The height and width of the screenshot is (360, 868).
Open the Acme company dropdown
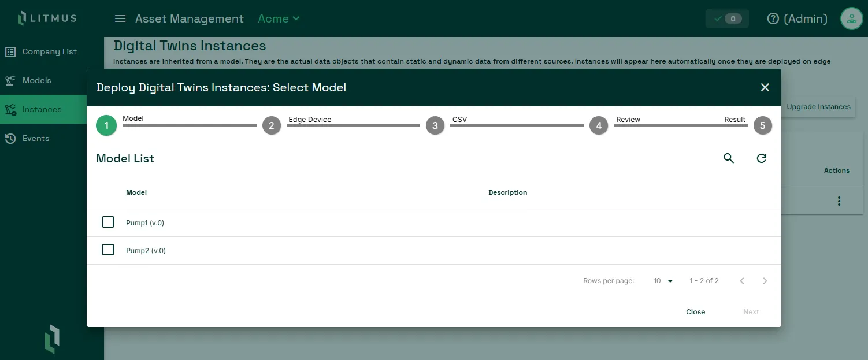click(x=279, y=18)
